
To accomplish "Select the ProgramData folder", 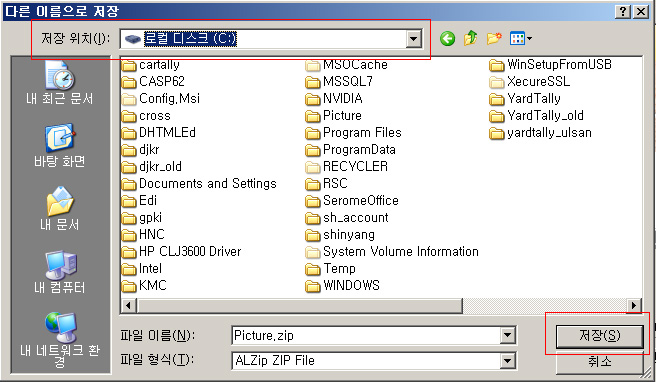I will click(351, 149).
